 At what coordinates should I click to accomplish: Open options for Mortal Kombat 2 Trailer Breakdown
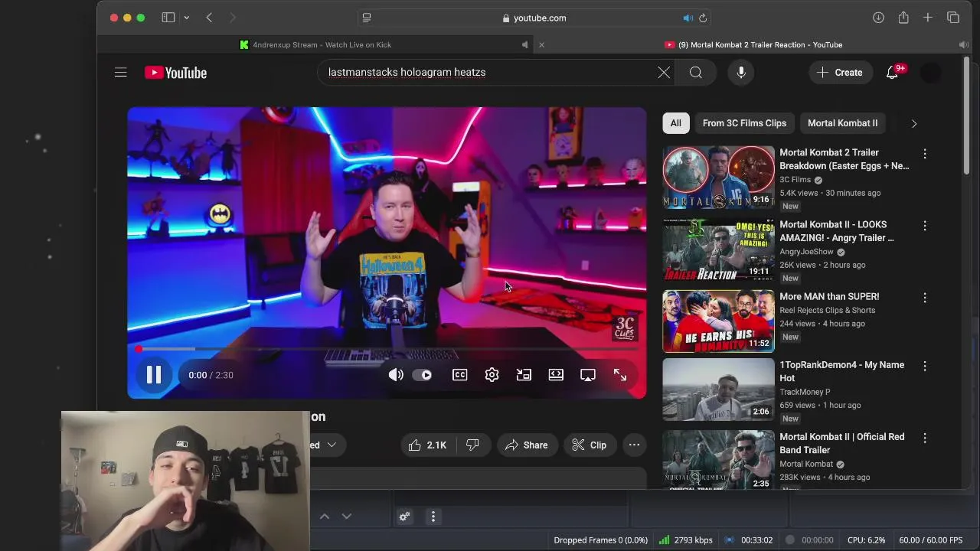[925, 154]
